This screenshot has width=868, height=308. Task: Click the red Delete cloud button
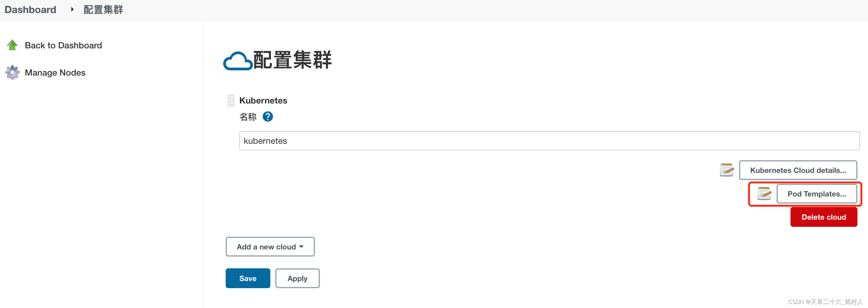pos(824,217)
